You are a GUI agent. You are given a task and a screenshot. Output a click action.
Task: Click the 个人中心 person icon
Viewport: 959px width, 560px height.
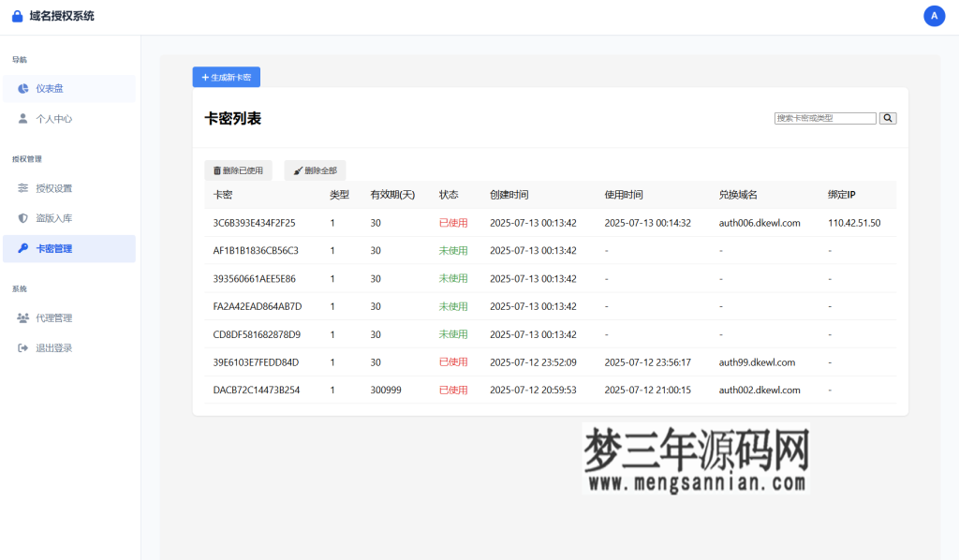[x=22, y=118]
